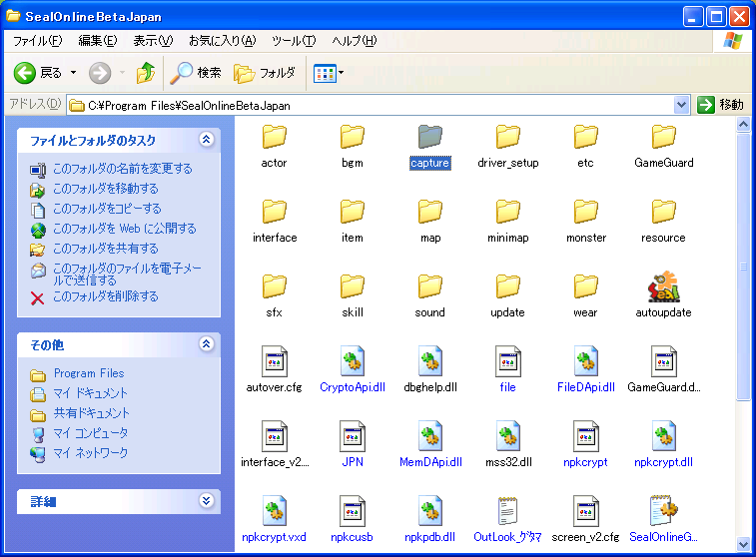Open the Search (検索) toolbar button

pyautogui.click(x=196, y=73)
